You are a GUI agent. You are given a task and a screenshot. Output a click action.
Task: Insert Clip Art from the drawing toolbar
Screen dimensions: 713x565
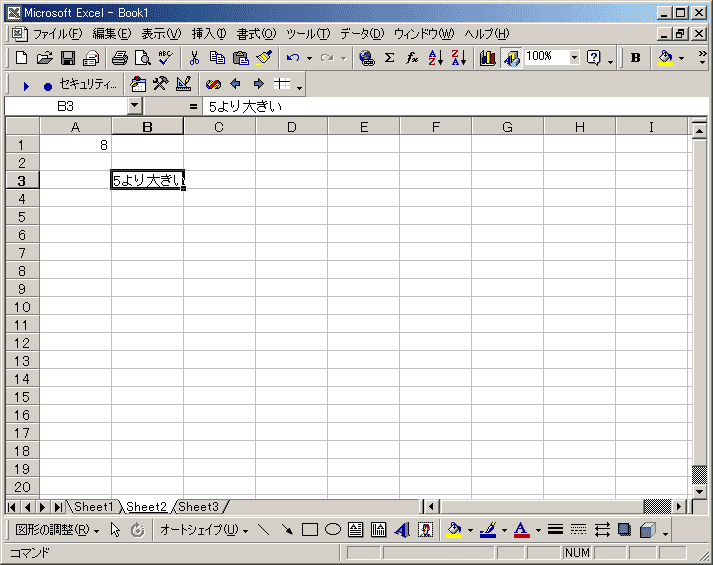click(x=425, y=530)
